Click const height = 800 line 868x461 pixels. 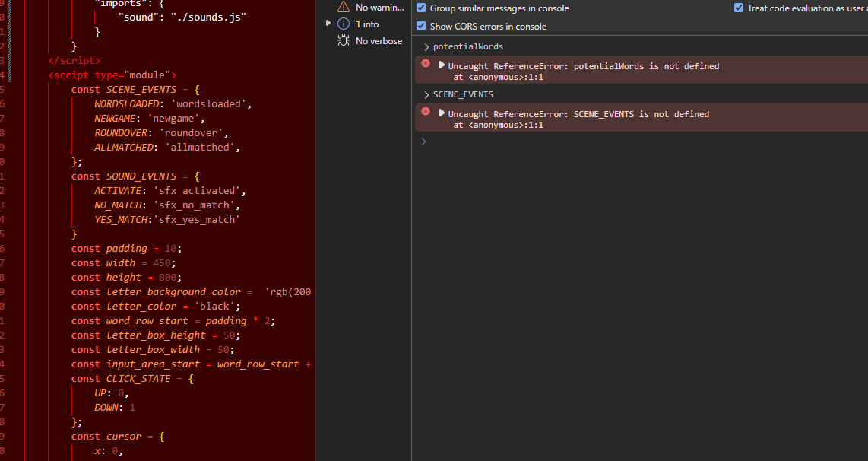coord(126,277)
